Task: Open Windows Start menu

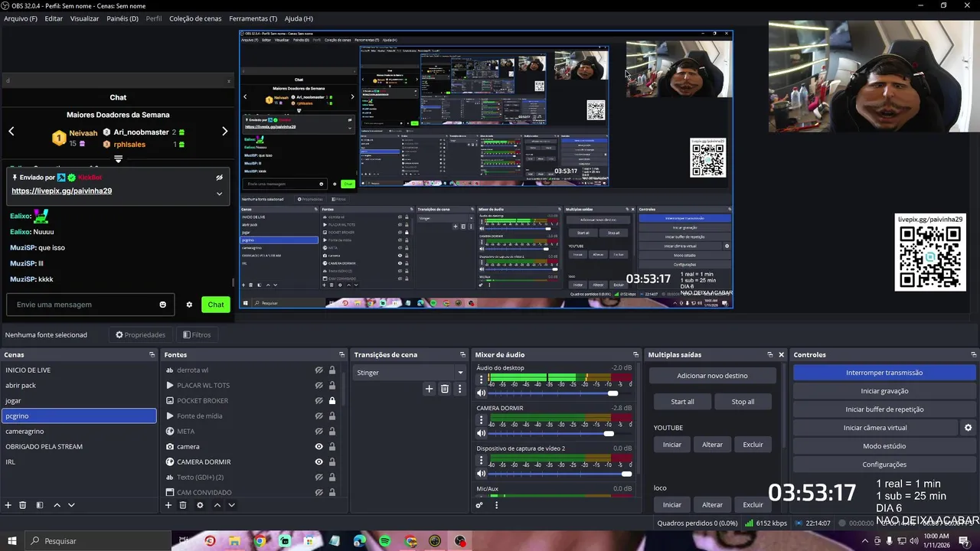Action: (12, 541)
